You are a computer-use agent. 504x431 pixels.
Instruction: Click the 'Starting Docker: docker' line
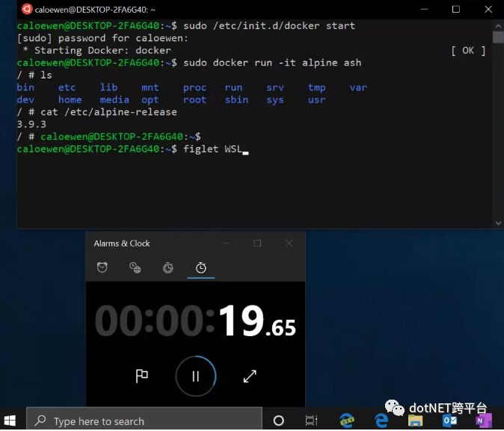click(96, 51)
